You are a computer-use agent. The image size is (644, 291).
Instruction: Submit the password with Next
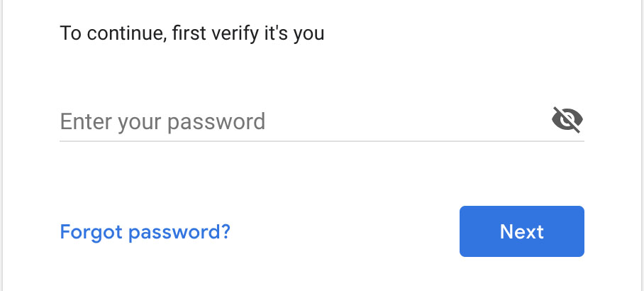[521, 231]
